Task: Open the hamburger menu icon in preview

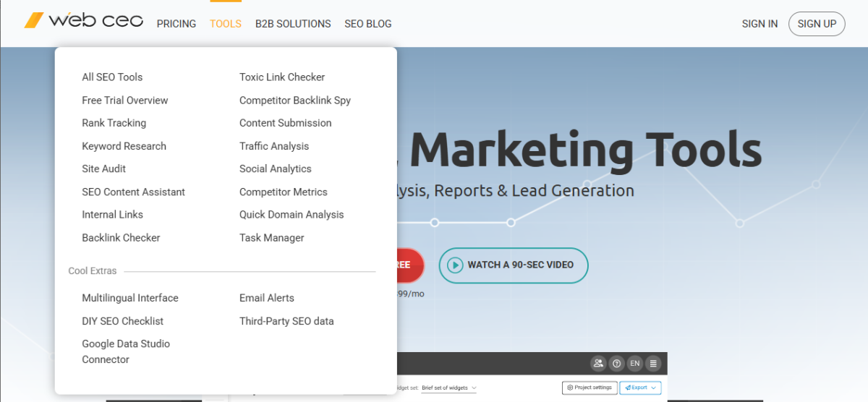Action: (653, 364)
